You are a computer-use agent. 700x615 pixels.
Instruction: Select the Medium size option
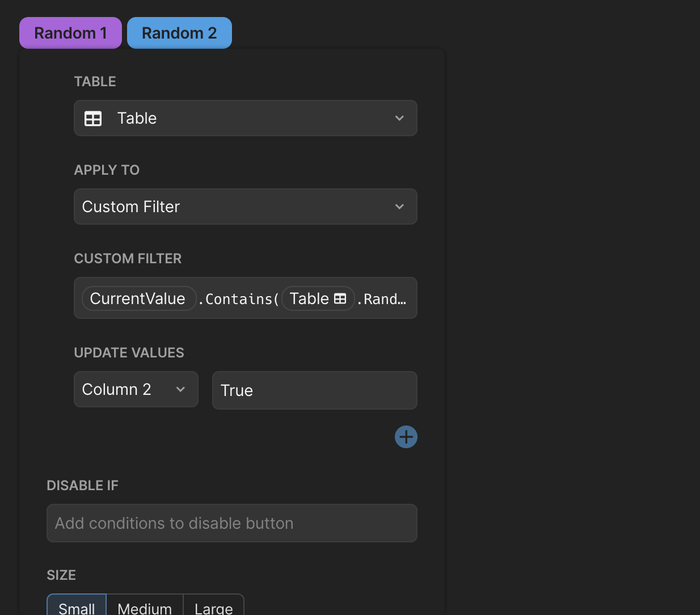[145, 607]
